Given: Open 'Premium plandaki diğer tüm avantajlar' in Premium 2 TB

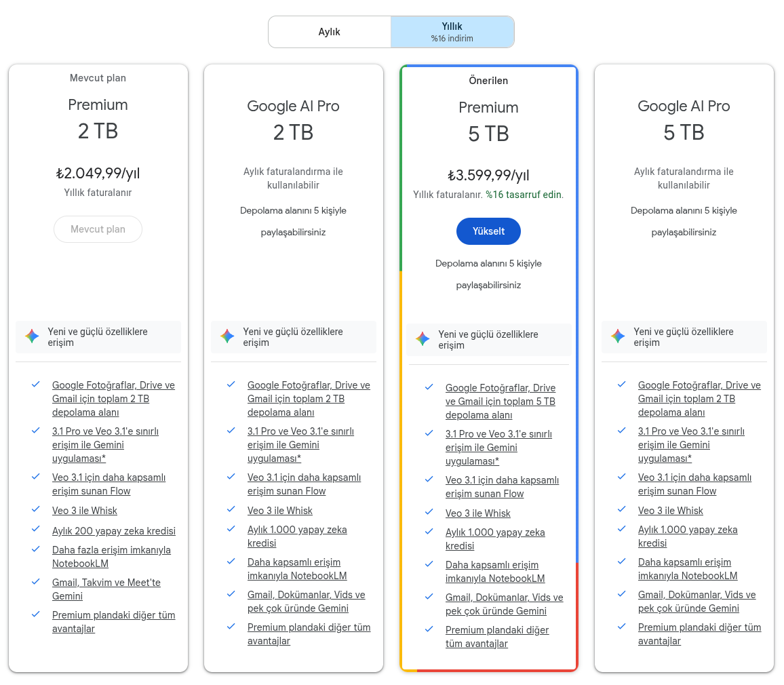Looking at the screenshot, I should (114, 621).
